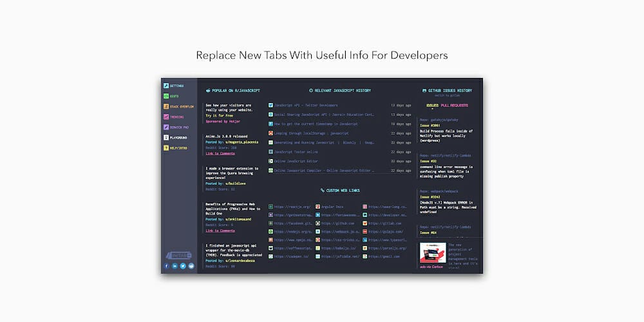Open the https://github.com custom link
Viewport: 644px width, 322px height.
[x=337, y=223]
